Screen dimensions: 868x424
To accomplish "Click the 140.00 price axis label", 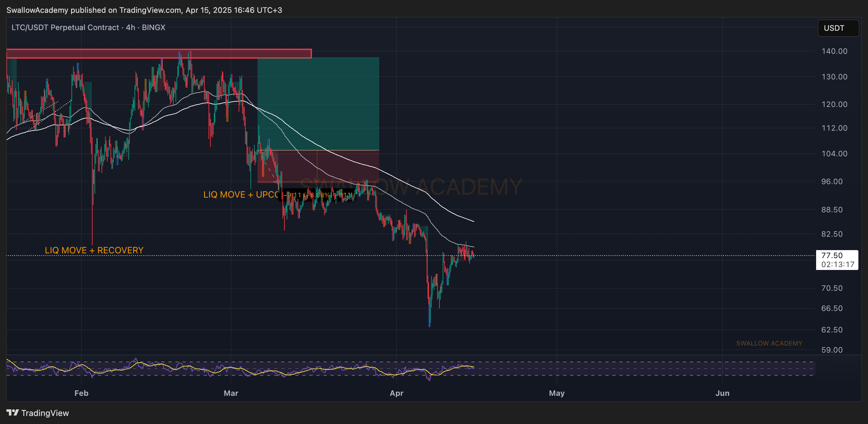I will 834,51.
